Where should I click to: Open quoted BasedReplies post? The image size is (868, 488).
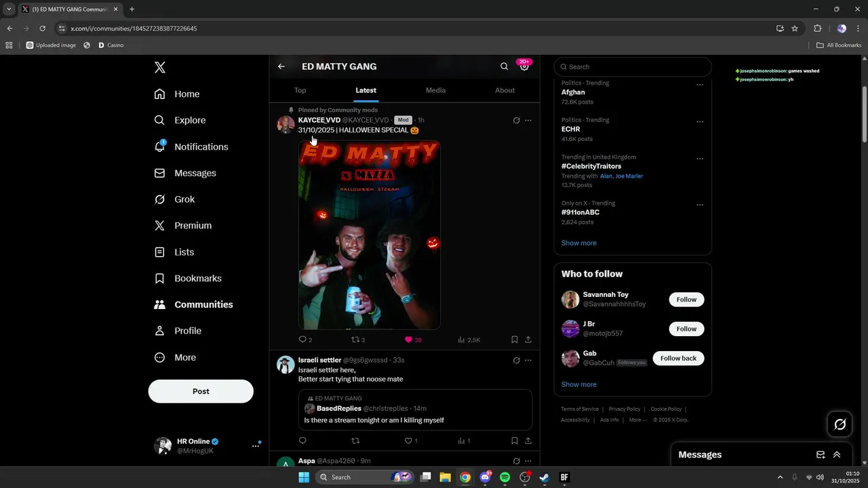pos(415,409)
